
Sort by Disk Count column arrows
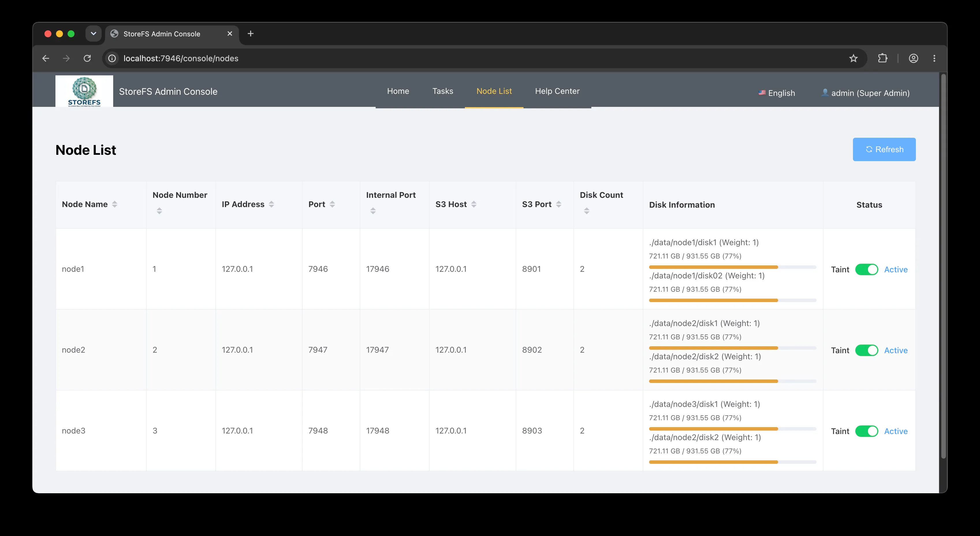587,211
